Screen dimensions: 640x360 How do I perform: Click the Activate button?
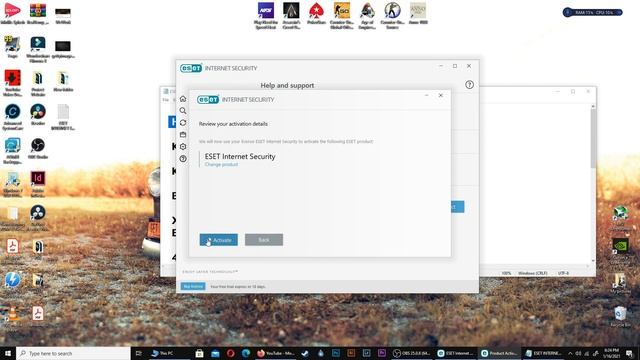tap(218, 240)
